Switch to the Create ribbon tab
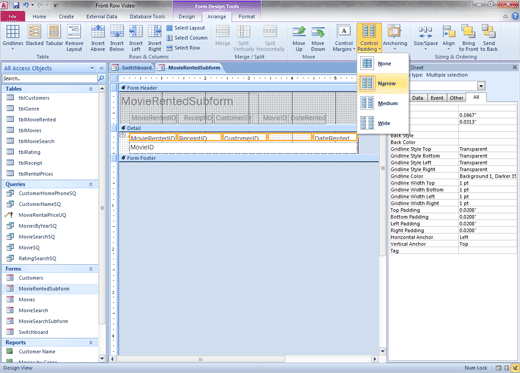 click(x=66, y=16)
